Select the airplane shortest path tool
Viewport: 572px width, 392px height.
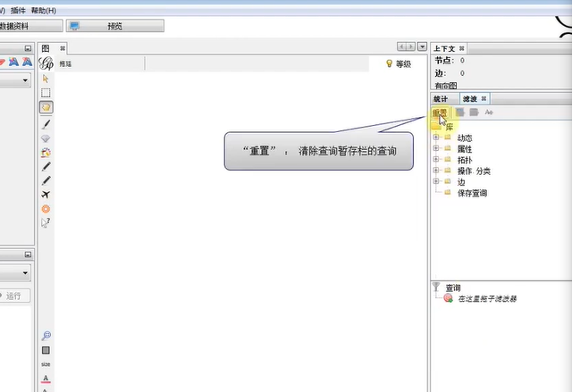point(46,195)
